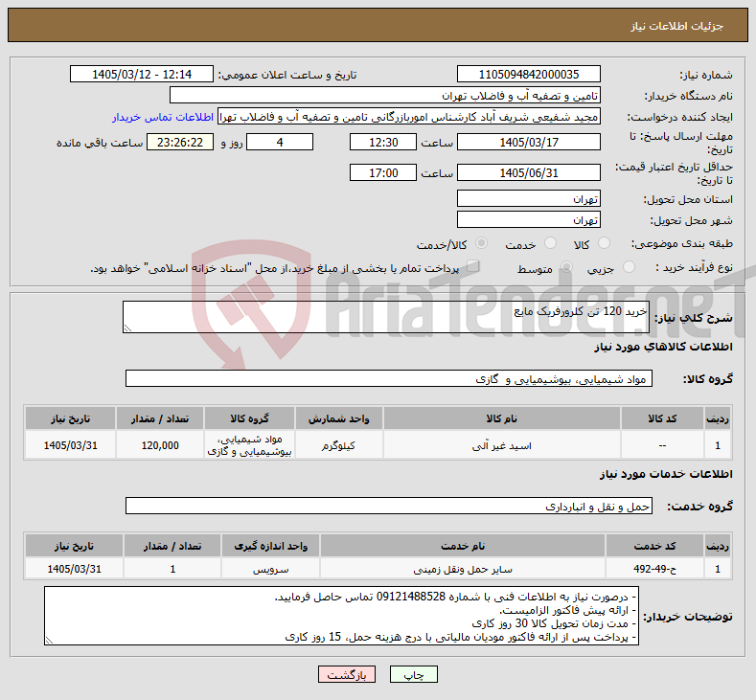Click the بازگشت (back) button
Image resolution: width=756 pixels, height=700 pixels.
(x=347, y=674)
